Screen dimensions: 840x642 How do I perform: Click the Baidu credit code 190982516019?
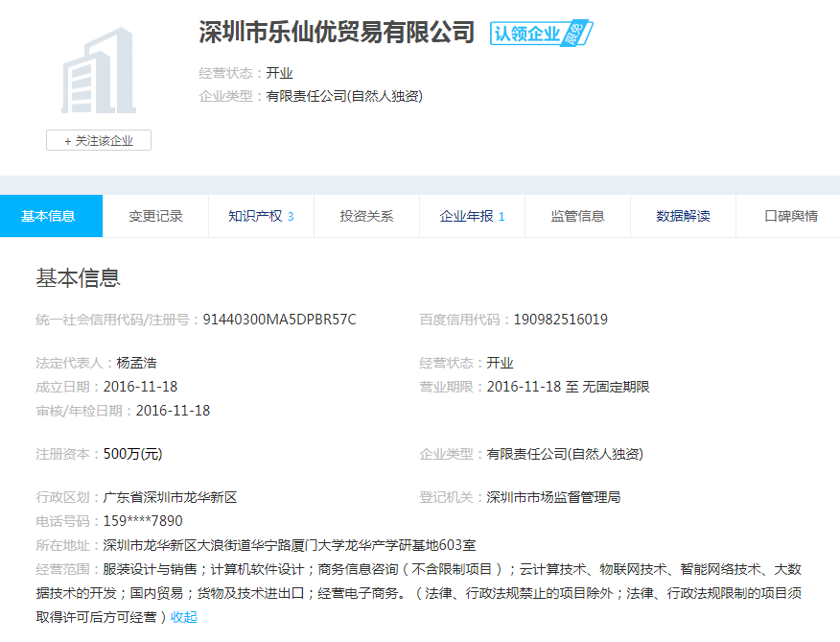pos(560,320)
